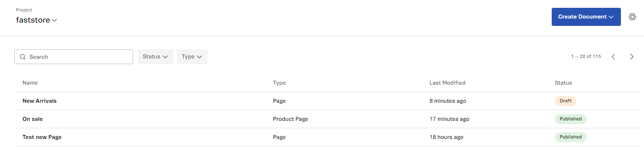This screenshot has width=644, height=150.
Task: Click the Draft status badge
Action: [x=565, y=101]
